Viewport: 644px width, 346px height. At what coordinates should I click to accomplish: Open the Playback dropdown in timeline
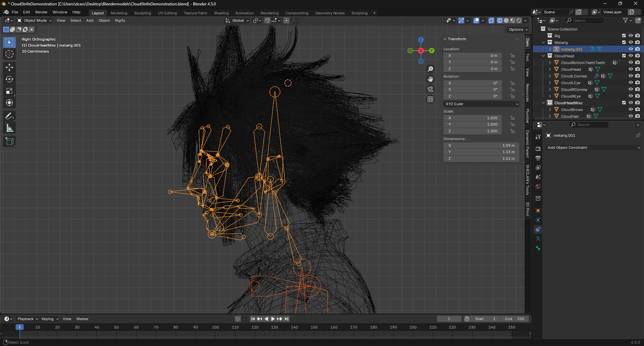28,319
